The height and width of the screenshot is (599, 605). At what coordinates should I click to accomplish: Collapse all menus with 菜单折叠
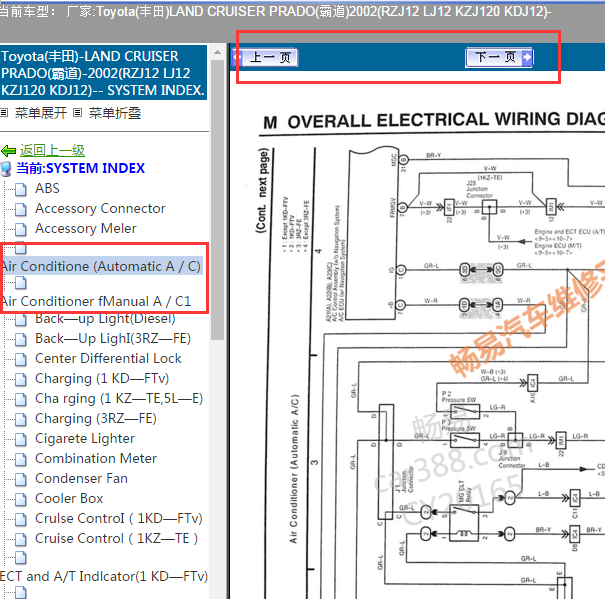[115, 113]
